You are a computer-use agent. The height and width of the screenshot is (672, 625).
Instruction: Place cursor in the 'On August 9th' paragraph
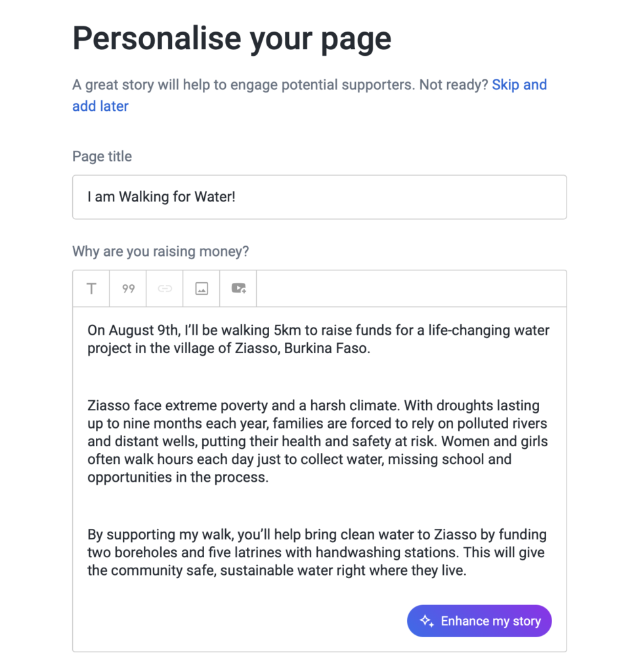pos(318,339)
